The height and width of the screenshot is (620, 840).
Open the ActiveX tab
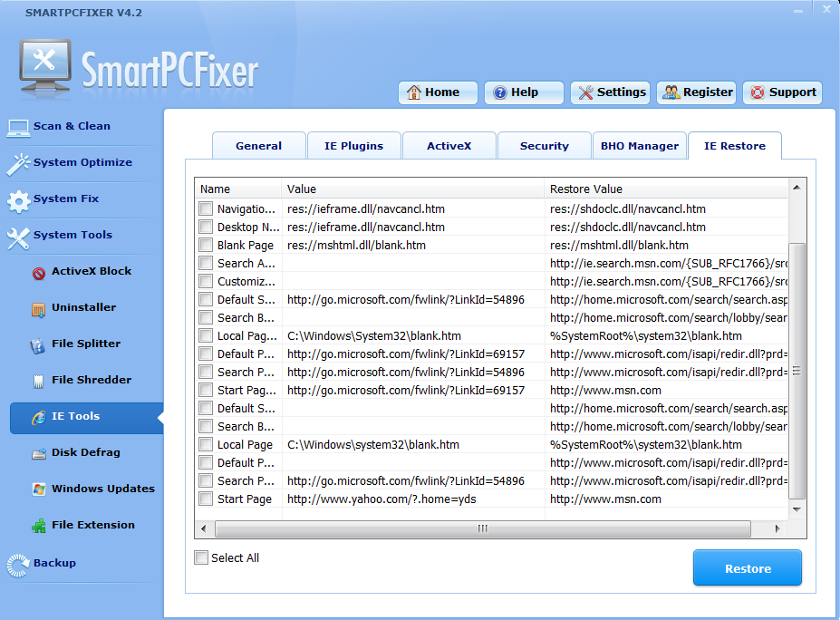449,146
